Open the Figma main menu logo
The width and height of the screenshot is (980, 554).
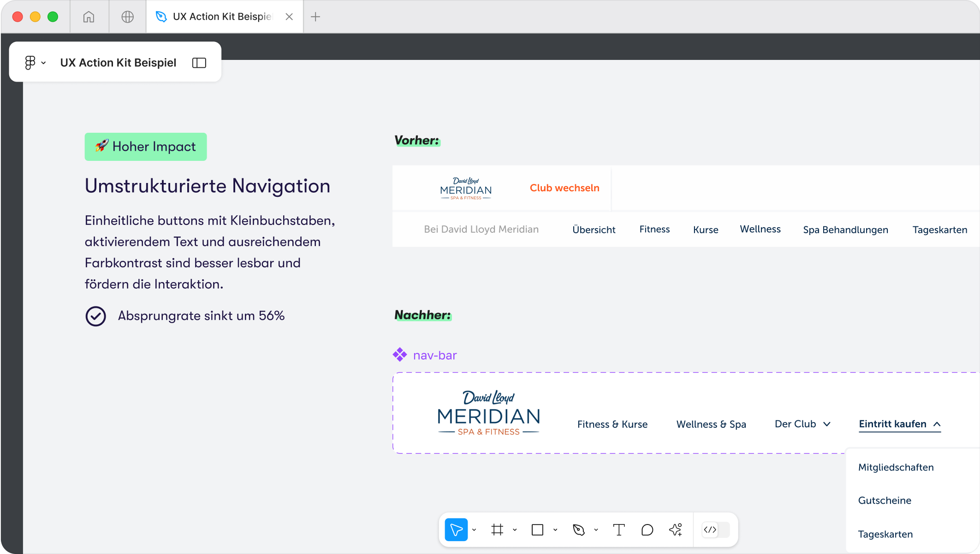[30, 63]
